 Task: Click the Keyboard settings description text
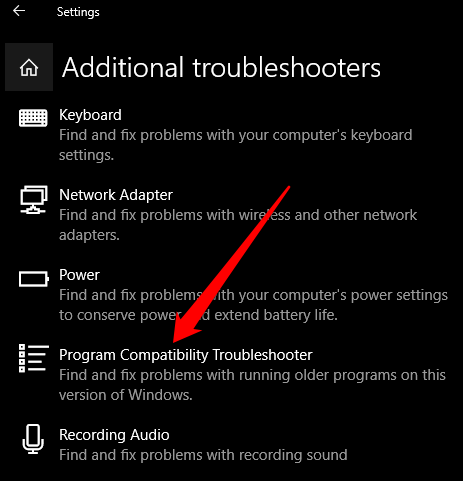(x=236, y=145)
